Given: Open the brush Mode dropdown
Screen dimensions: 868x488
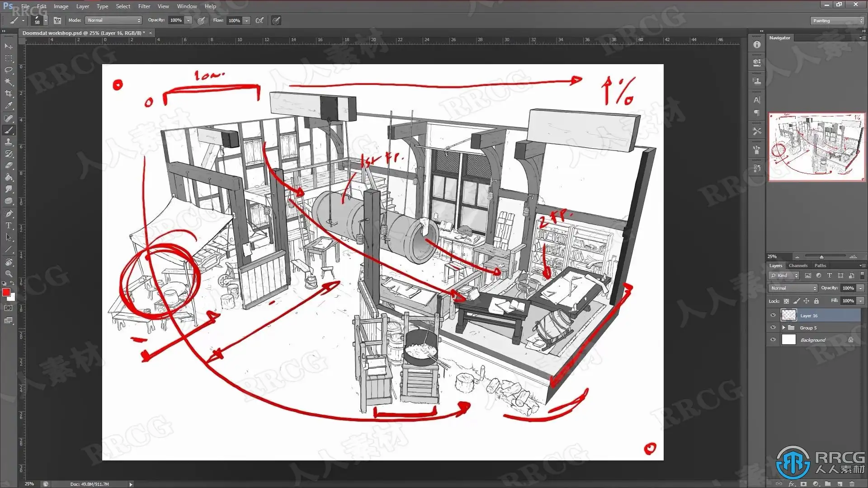Looking at the screenshot, I should [114, 20].
